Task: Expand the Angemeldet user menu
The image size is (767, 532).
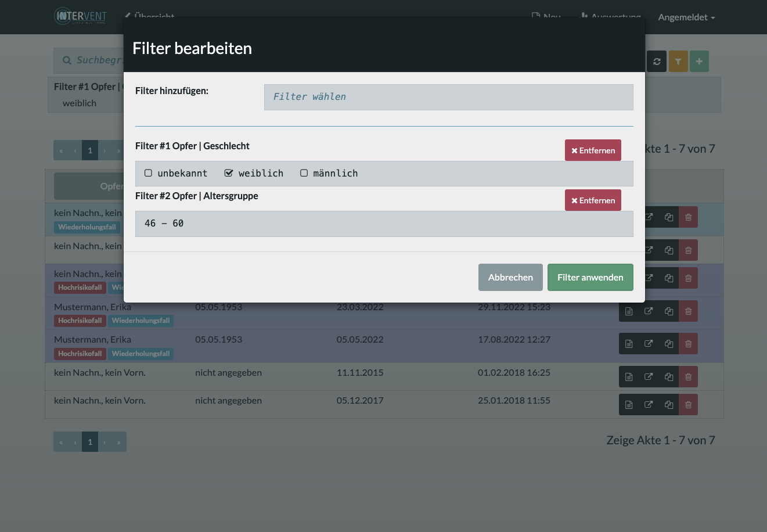Action: pyautogui.click(x=686, y=17)
